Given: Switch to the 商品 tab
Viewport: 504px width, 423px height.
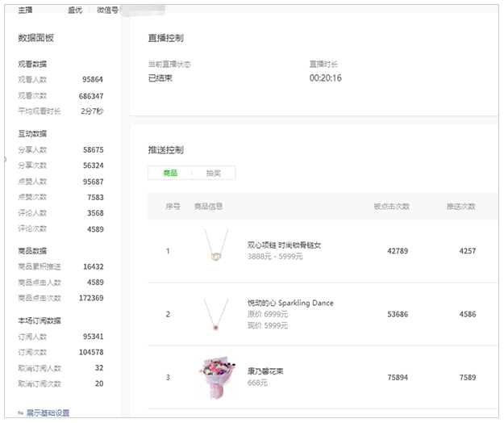Looking at the screenshot, I should coord(170,173).
